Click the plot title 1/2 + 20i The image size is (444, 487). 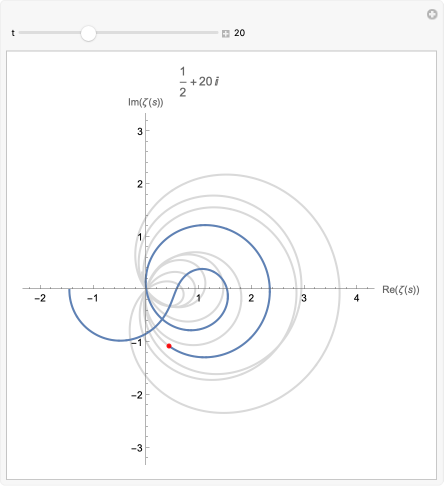pos(199,82)
